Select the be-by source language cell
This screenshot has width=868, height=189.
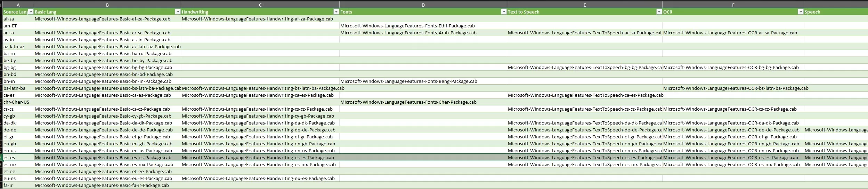coord(18,60)
